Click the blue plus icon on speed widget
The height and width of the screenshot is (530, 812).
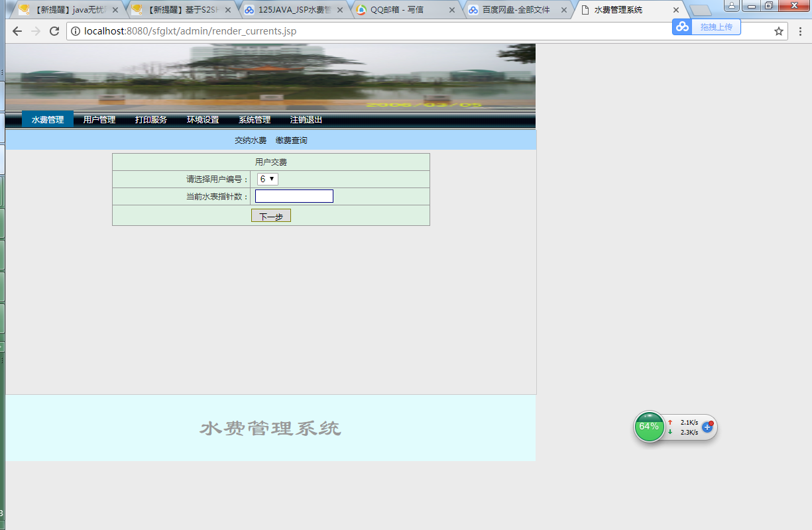707,427
